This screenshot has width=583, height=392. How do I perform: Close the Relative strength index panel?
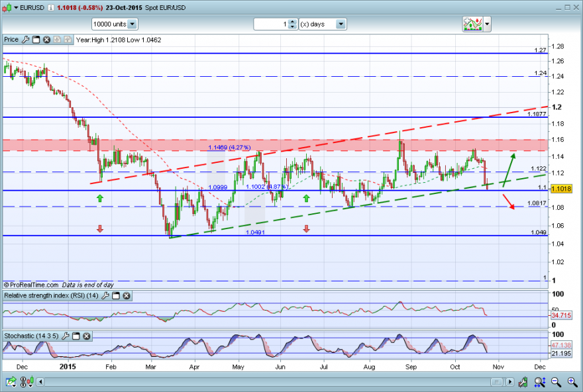click(127, 296)
